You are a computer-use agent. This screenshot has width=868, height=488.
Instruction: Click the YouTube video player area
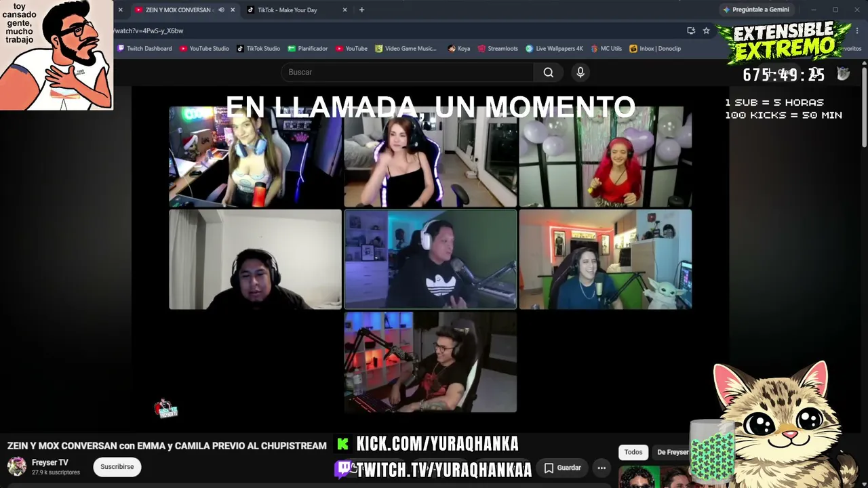tap(430, 258)
